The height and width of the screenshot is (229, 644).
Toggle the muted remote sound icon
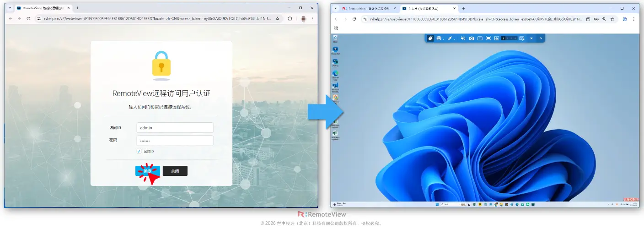[x=463, y=38]
